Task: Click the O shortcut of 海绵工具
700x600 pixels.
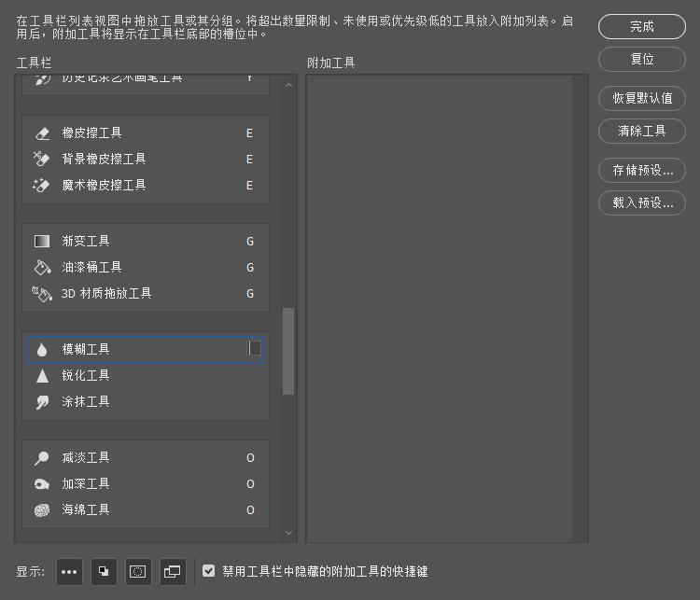Action: point(250,510)
